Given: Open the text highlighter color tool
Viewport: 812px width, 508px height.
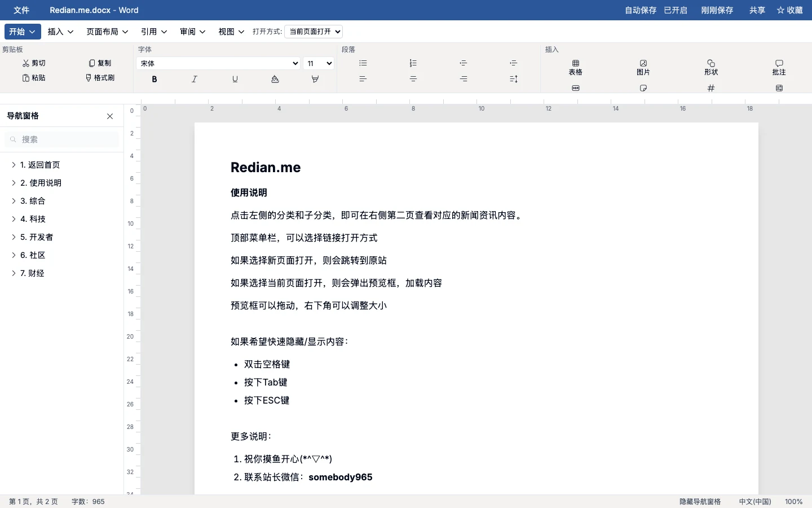Looking at the screenshot, I should click(x=315, y=79).
